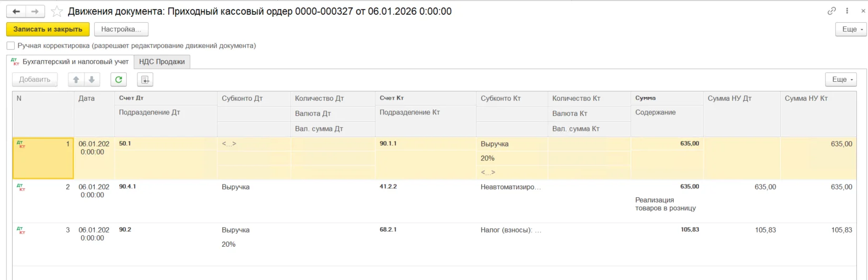Click the Вал. сумма Кт header
This screenshot has height=280, width=868.
pos(589,129)
